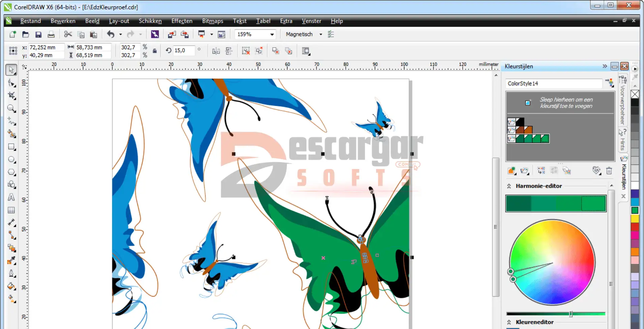Select the Table tool
This screenshot has height=329, width=644.
point(11,210)
